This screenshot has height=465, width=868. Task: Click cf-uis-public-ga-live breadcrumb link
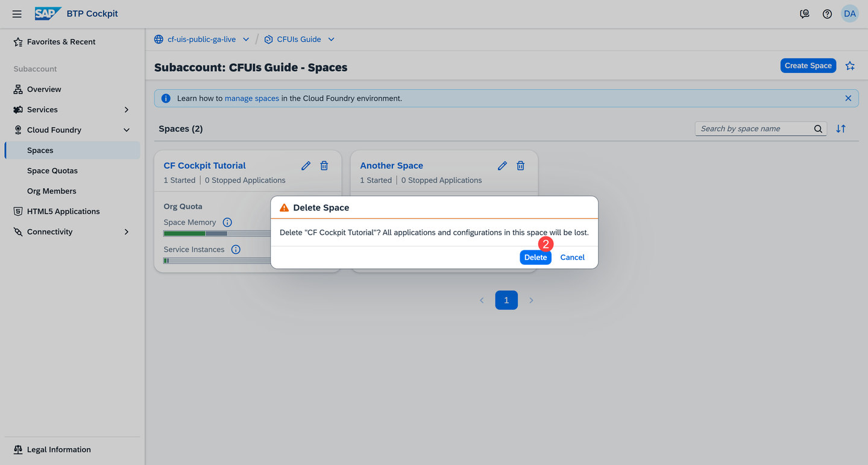[x=201, y=40]
